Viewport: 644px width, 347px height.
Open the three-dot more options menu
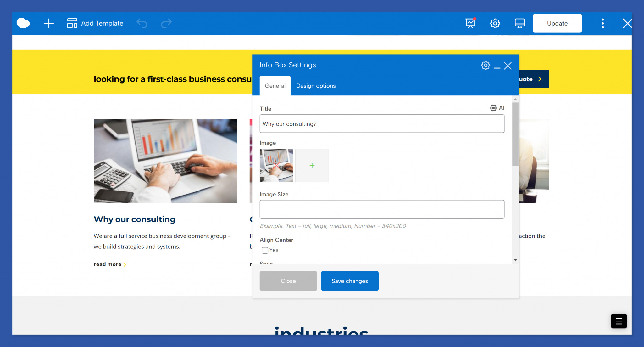click(x=602, y=23)
